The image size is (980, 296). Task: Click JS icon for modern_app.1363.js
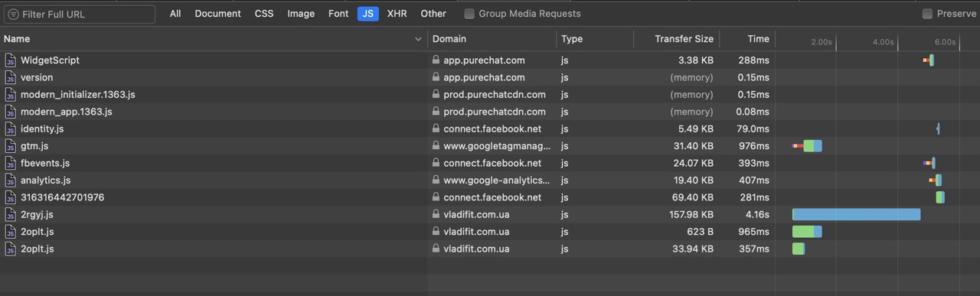(x=11, y=112)
